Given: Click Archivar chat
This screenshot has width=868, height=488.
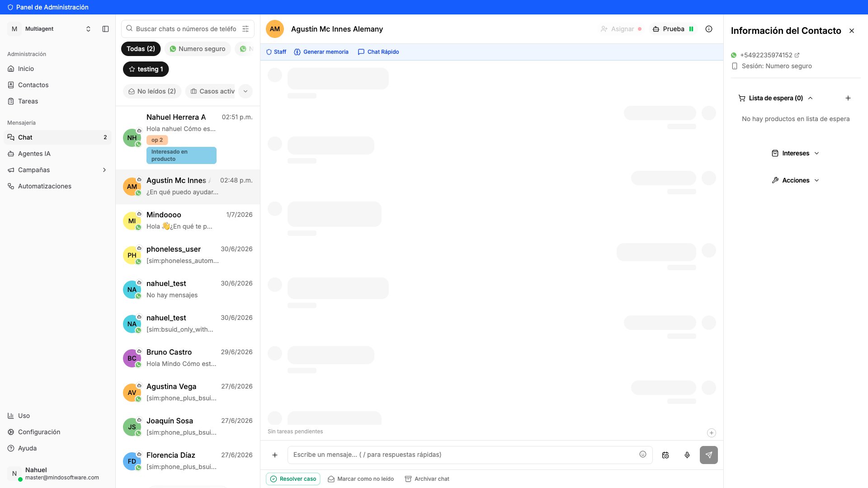Looking at the screenshot, I should (x=427, y=479).
